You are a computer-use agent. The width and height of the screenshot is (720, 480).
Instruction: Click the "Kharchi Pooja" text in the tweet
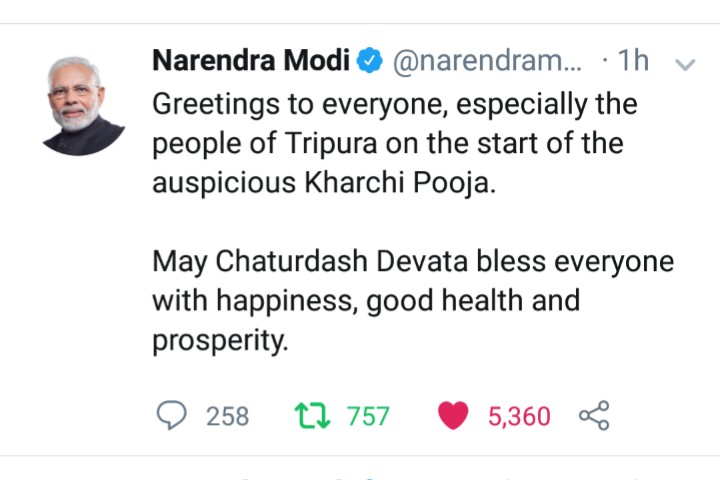(400, 183)
